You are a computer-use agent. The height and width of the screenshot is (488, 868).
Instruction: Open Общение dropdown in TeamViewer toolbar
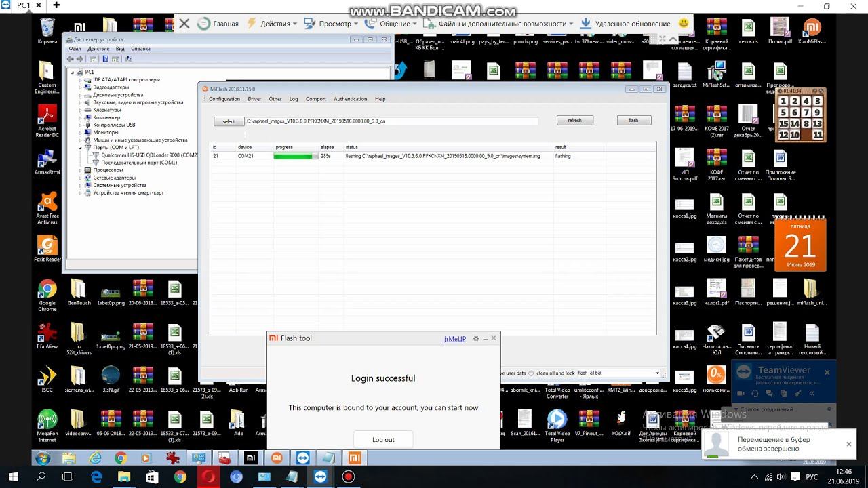coord(391,24)
